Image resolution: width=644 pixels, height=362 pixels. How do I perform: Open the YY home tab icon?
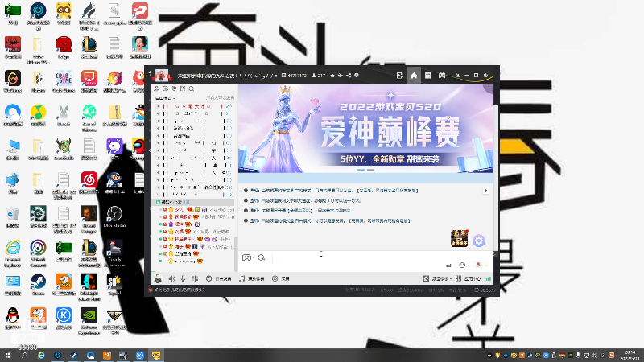click(x=414, y=76)
